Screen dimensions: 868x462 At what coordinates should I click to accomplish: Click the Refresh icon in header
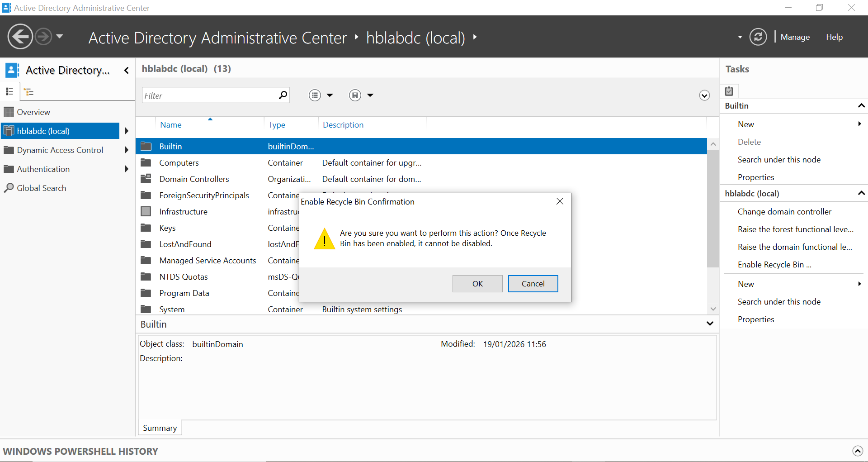click(758, 37)
